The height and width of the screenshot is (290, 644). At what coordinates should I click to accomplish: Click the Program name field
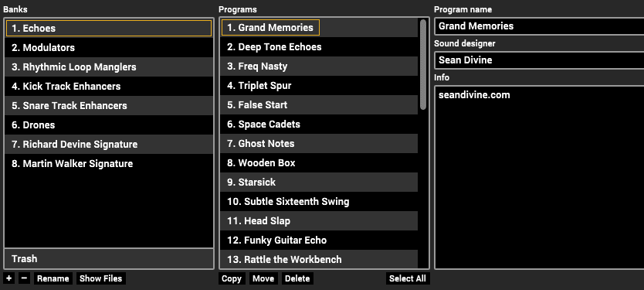(539, 26)
